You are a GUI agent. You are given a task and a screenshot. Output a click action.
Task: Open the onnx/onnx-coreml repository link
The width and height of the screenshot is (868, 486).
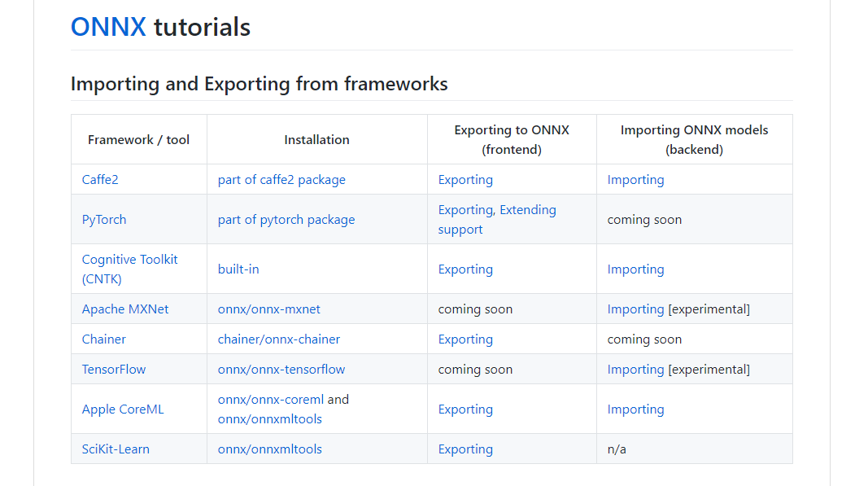pyautogui.click(x=271, y=400)
